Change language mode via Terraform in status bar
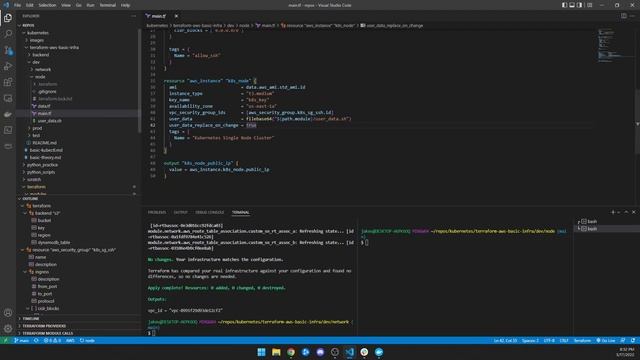 tap(582, 340)
